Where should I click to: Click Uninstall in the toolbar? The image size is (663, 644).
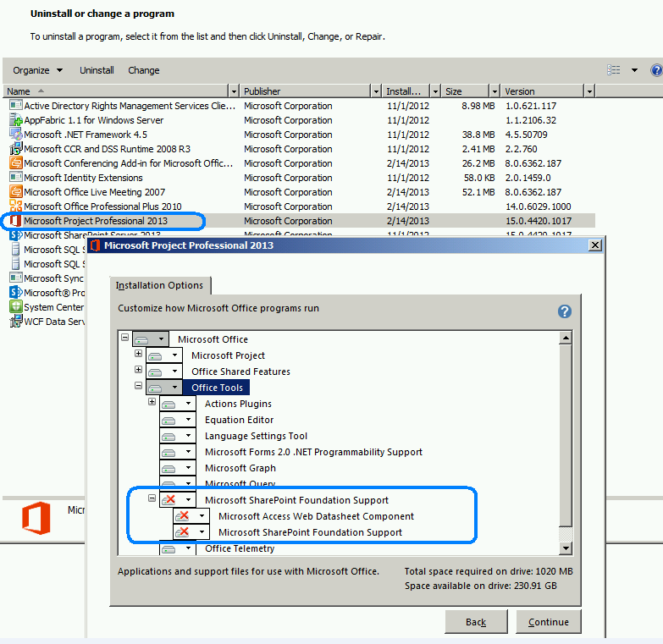pos(97,70)
